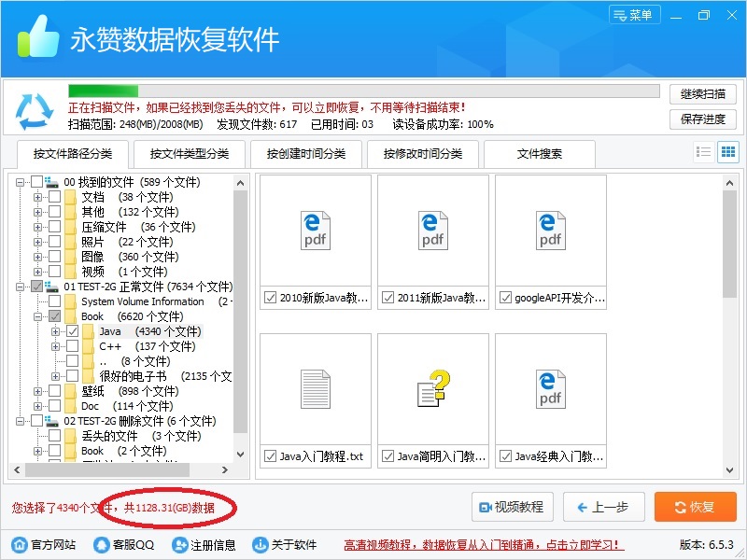Open the registration info icon
The height and width of the screenshot is (560, 747).
click(x=178, y=545)
